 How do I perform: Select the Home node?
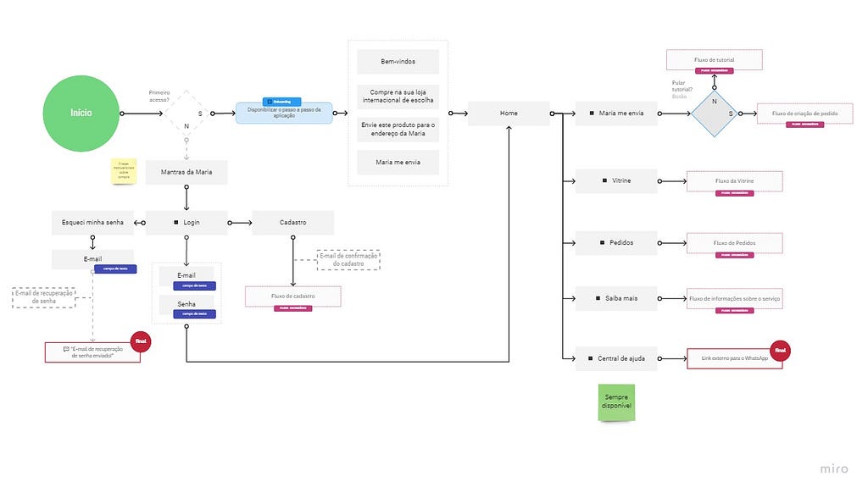509,114
